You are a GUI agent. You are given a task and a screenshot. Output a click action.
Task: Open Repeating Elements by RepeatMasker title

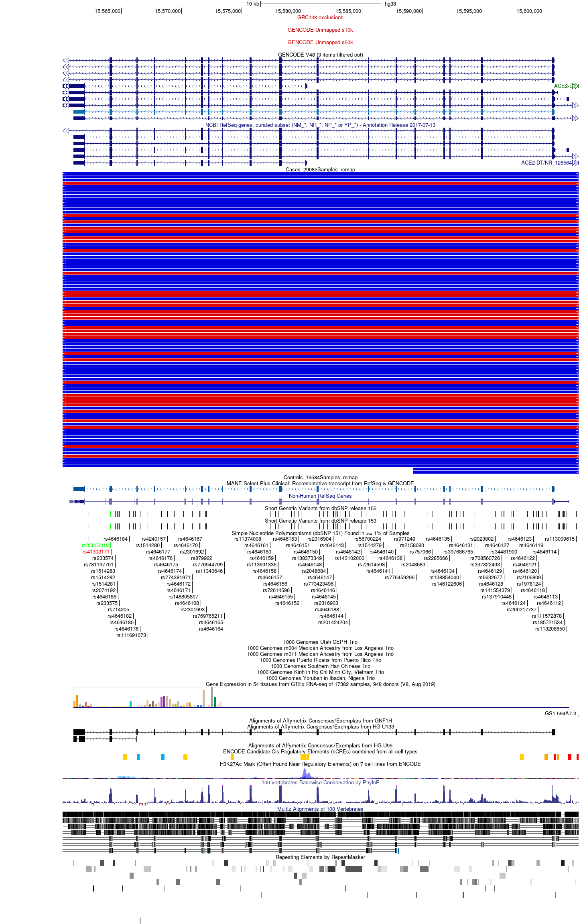[x=320, y=857]
